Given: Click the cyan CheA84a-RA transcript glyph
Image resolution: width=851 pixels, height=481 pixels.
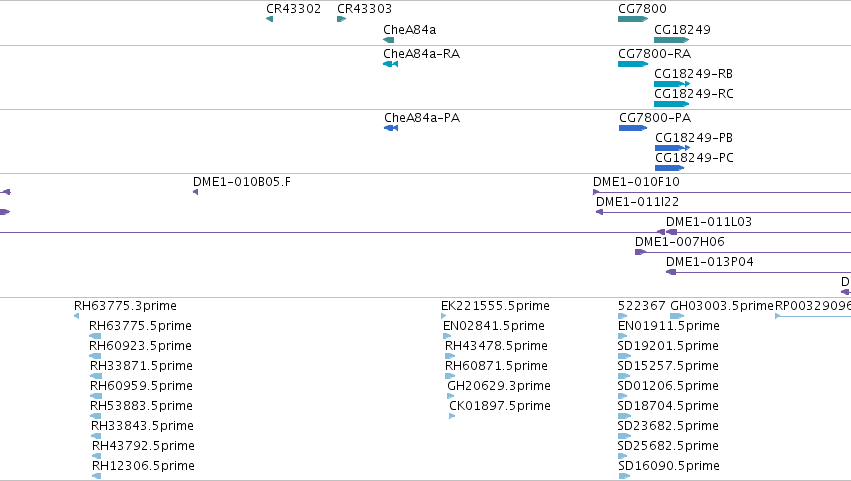Looking at the screenshot, I should (x=390, y=64).
